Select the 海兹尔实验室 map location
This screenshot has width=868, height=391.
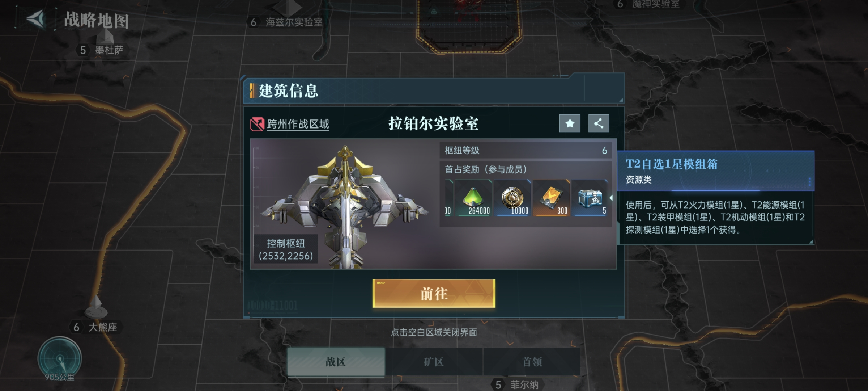[x=286, y=22]
